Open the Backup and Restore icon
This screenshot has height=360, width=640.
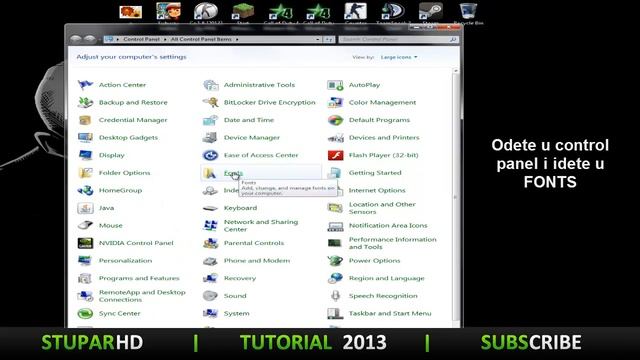point(85,102)
